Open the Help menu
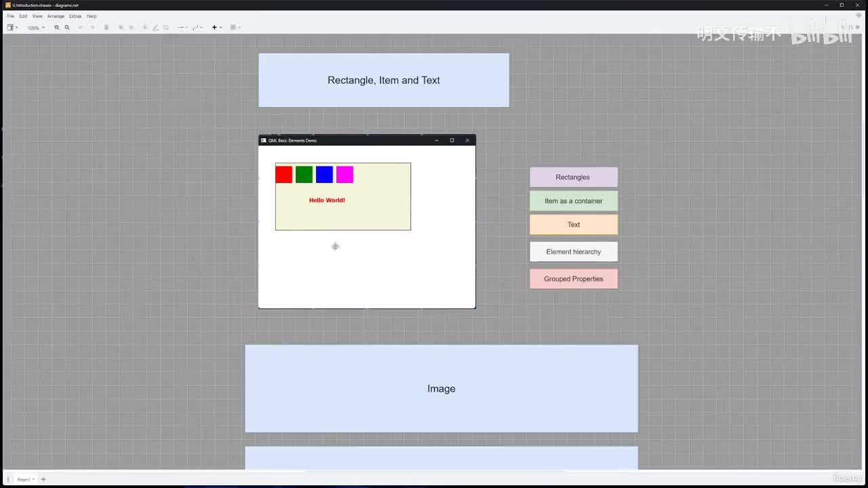Image resolution: width=868 pixels, height=488 pixels. coord(92,16)
